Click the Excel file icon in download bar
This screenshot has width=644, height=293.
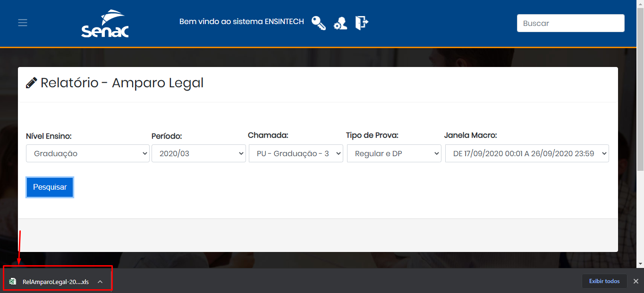[13, 282]
